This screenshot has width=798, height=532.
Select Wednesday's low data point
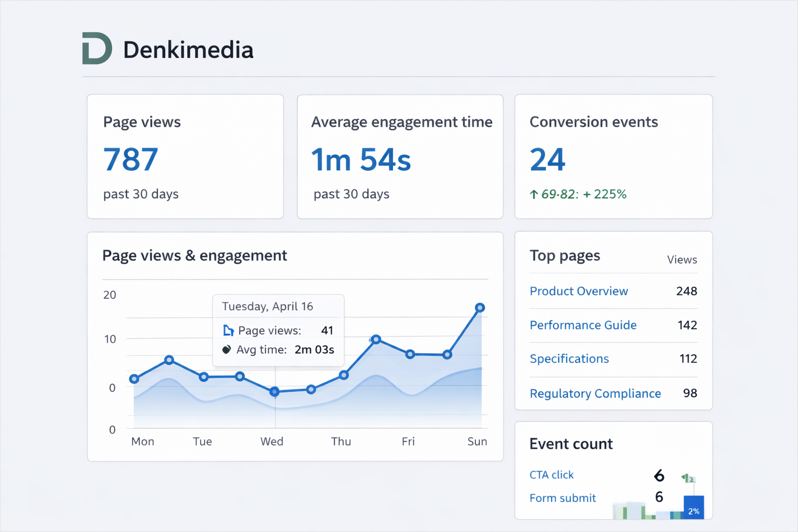274,392
